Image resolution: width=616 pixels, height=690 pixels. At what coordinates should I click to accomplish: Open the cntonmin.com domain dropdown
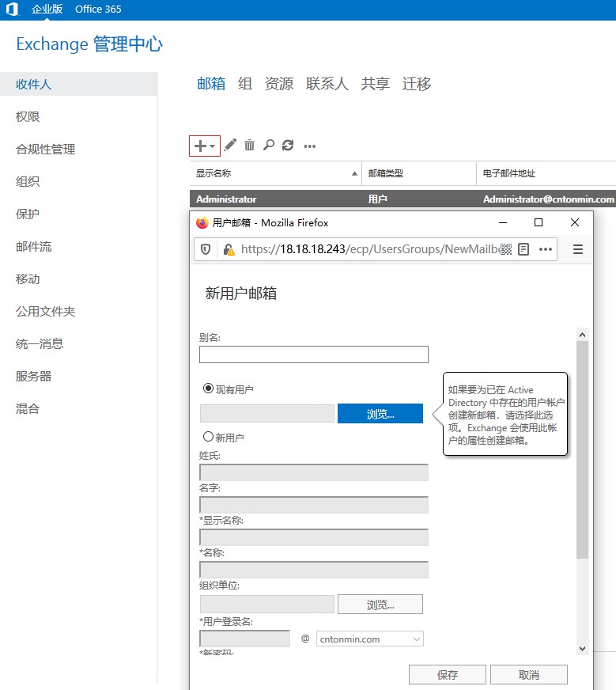pyautogui.click(x=370, y=639)
